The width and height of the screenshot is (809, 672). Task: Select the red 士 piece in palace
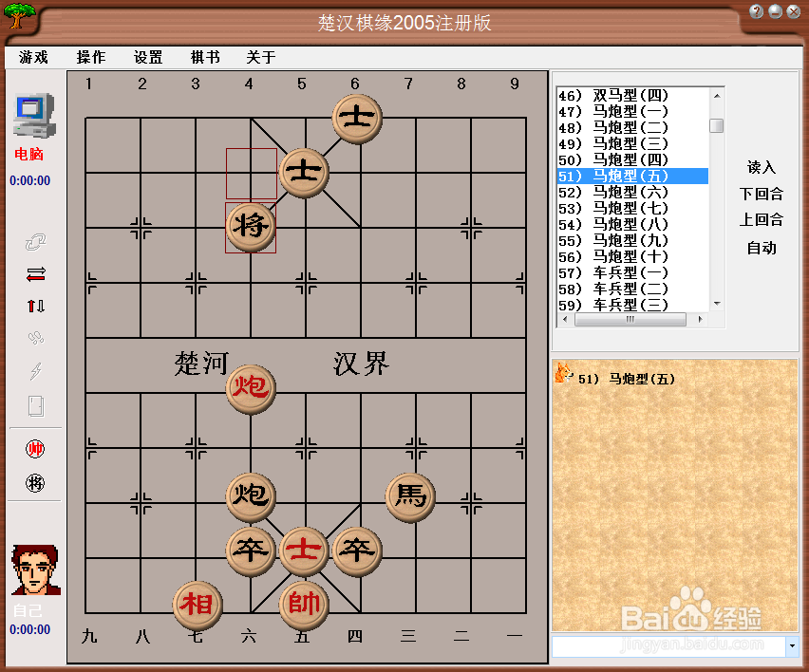[305, 551]
